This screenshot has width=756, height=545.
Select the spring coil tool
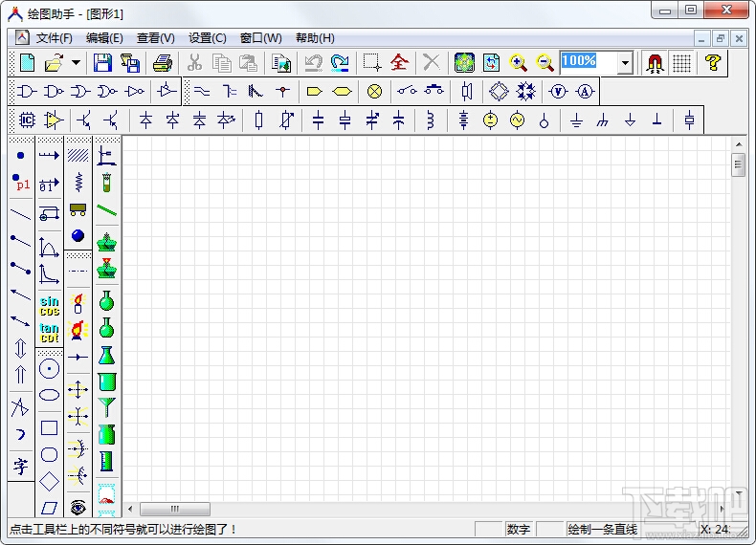pos(78,183)
